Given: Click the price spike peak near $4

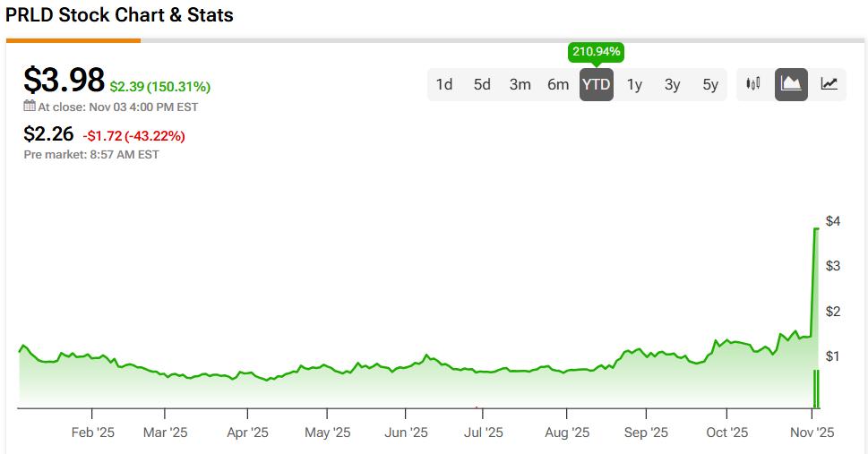Looking at the screenshot, I should click(817, 229).
